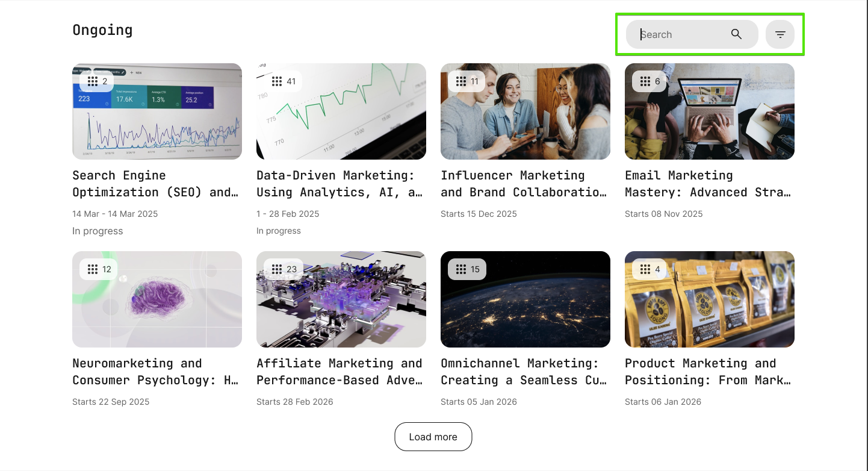Click grid icon on Neuromarketing course badge

point(92,269)
